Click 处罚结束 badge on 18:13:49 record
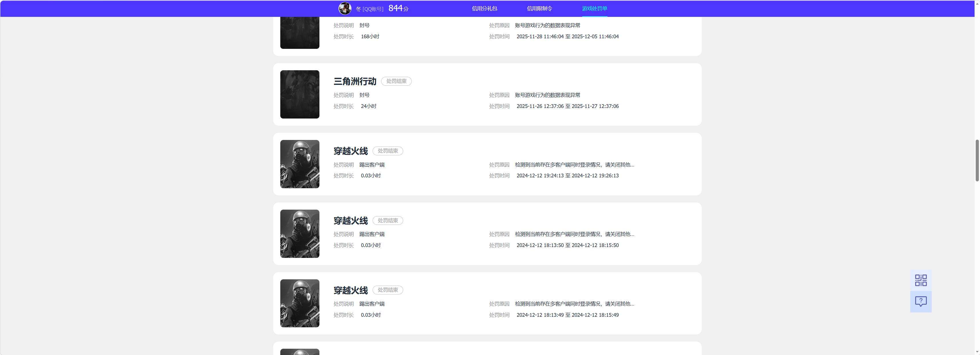Image resolution: width=980 pixels, height=355 pixels. pyautogui.click(x=388, y=290)
